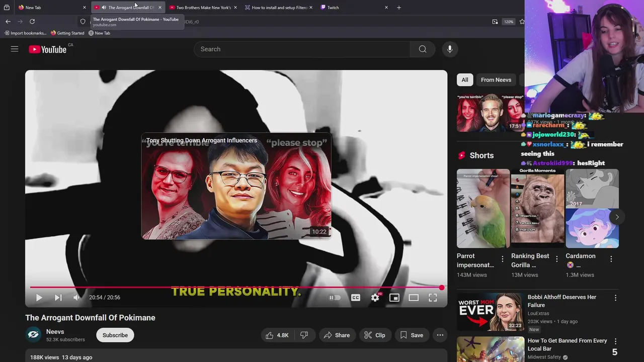This screenshot has width=644, height=362.
Task: Switch to theater mode
Action: click(414, 298)
